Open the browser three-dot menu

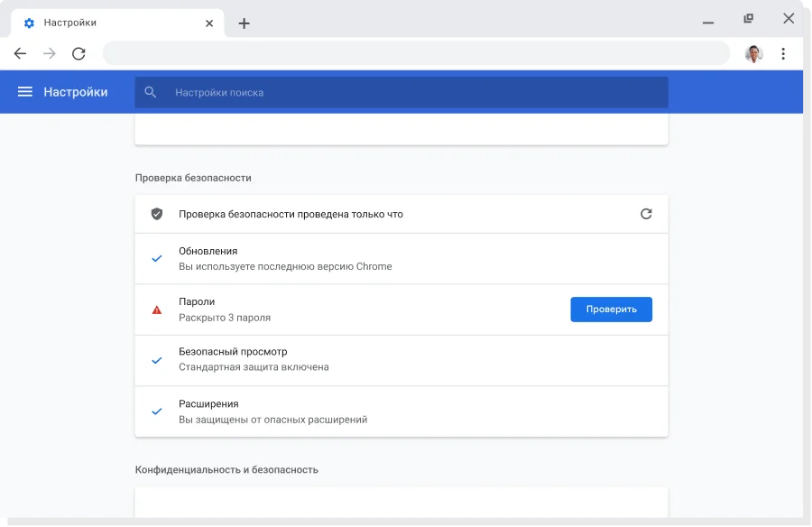(783, 53)
